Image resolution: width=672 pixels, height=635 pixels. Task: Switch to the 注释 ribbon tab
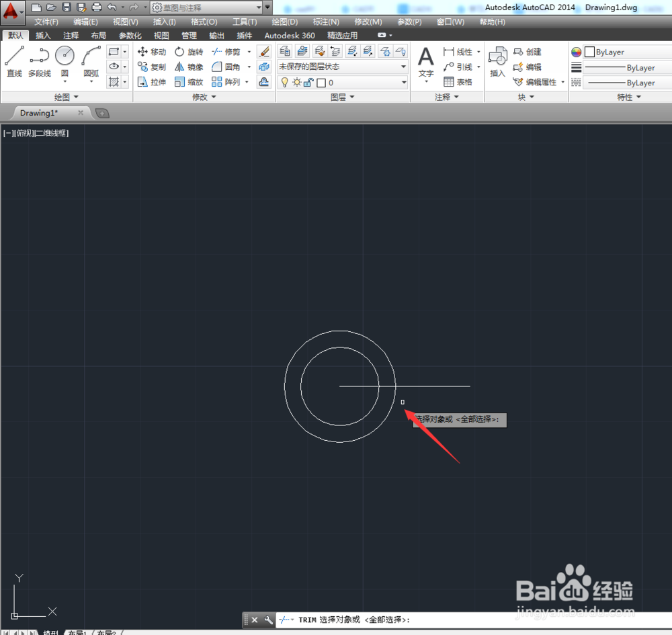coord(71,36)
